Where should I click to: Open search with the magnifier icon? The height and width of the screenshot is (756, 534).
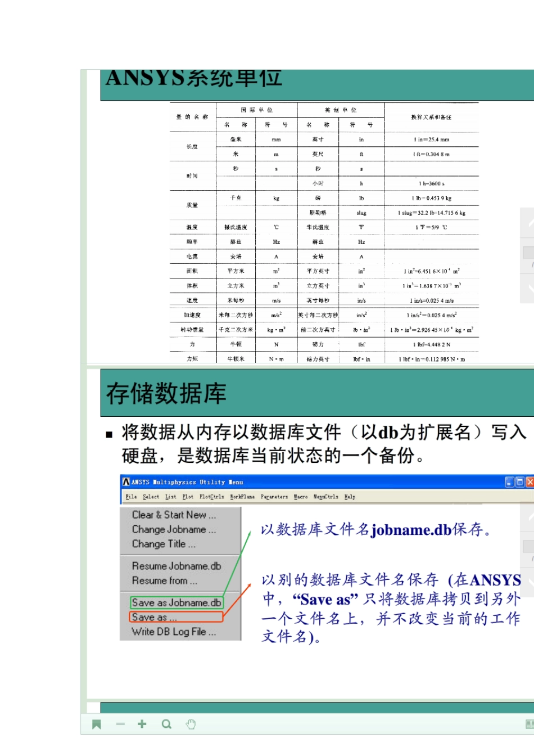(x=166, y=724)
